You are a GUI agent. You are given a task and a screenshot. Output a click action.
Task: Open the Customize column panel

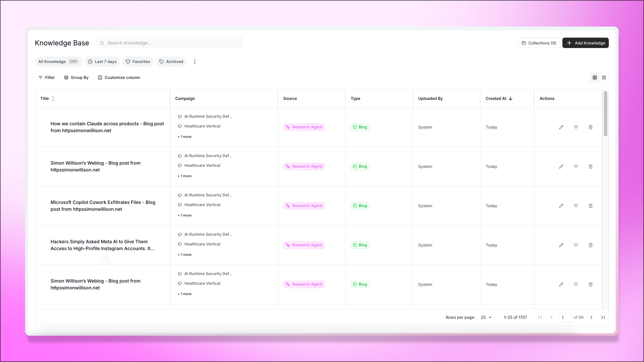pos(119,77)
